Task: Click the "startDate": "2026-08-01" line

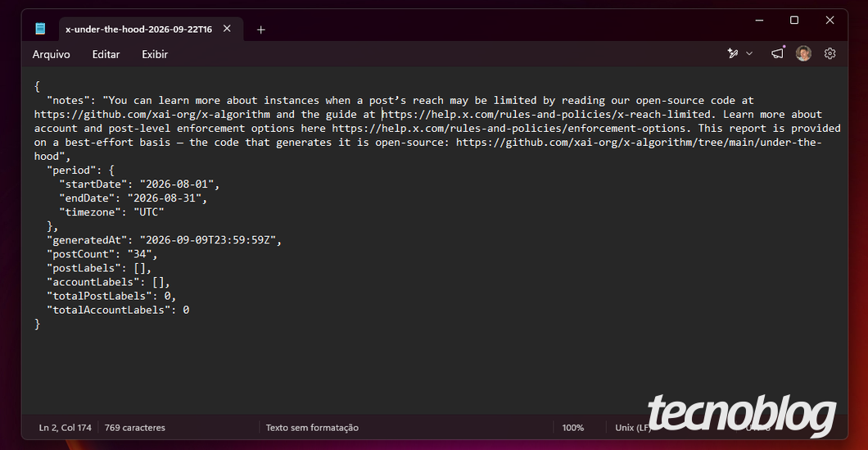Action: pyautogui.click(x=139, y=184)
